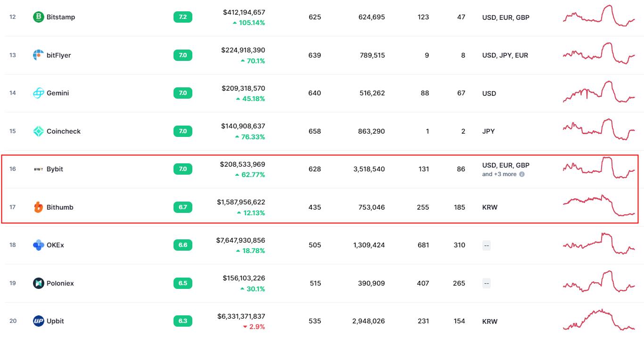Click Bybit's volume value $208,533,969

(x=243, y=164)
